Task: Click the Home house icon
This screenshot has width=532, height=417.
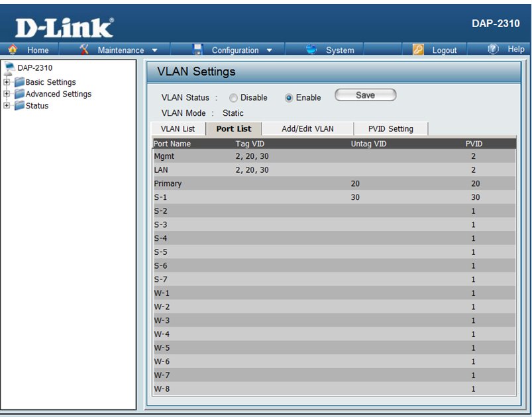Action: coord(13,50)
